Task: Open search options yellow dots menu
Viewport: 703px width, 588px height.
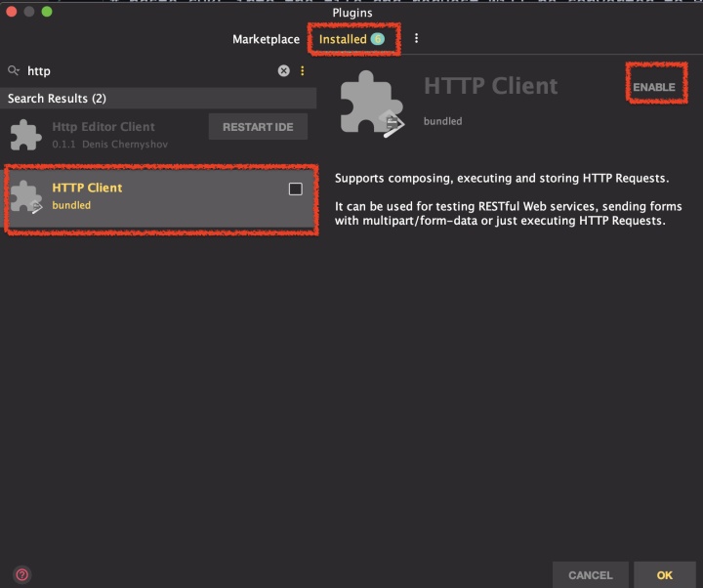Action: (x=303, y=71)
